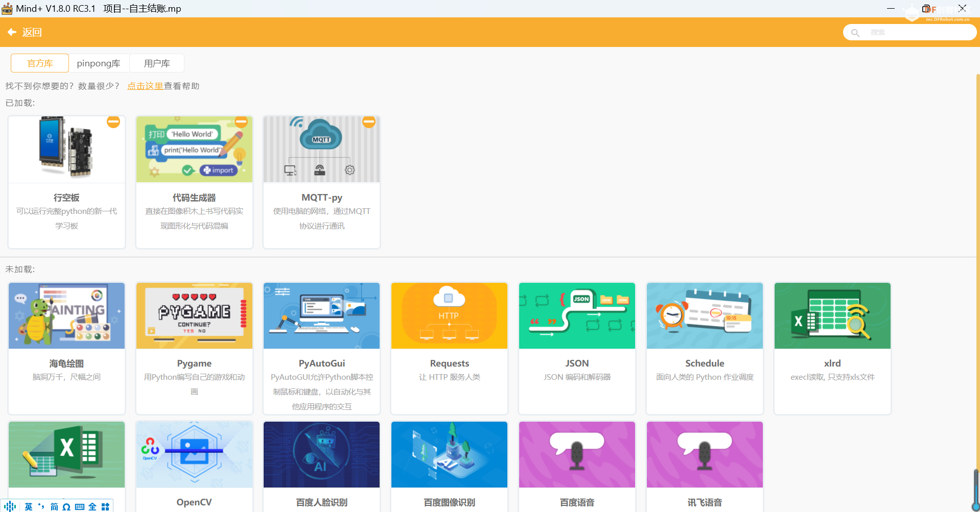Click the back arrow icon
This screenshot has height=512, width=980.
pos(12,32)
